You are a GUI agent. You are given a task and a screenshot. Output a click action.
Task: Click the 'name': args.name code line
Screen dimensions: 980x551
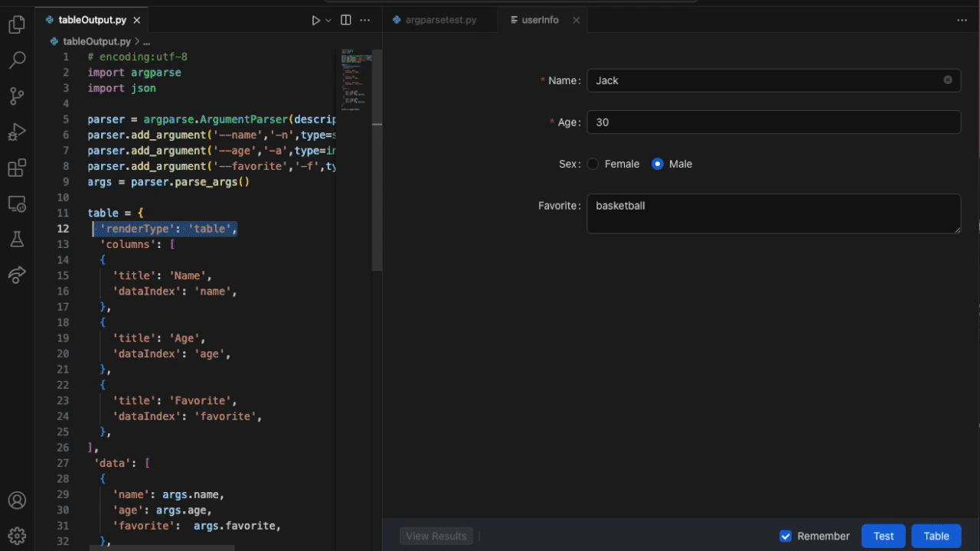[x=168, y=494]
